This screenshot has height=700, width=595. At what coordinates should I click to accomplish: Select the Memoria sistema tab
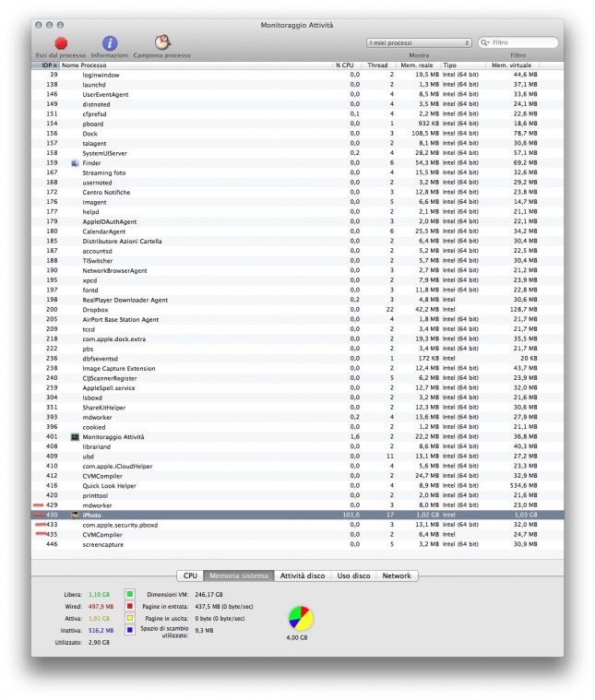[239, 575]
